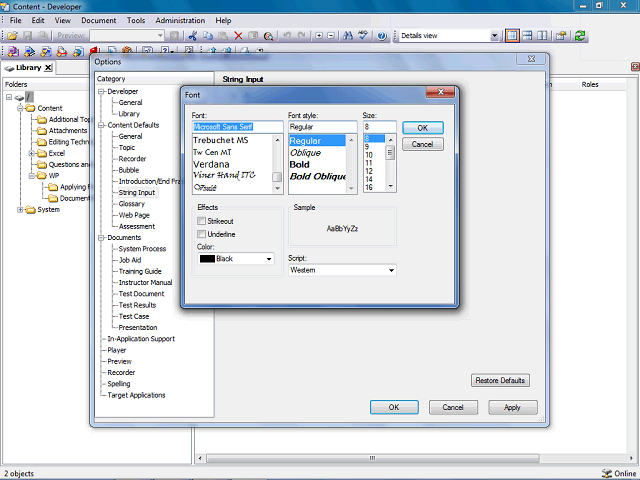Screen dimensions: 640x480
Task: Click the Size list scrollbar thumb
Action: pyautogui.click(x=390, y=153)
